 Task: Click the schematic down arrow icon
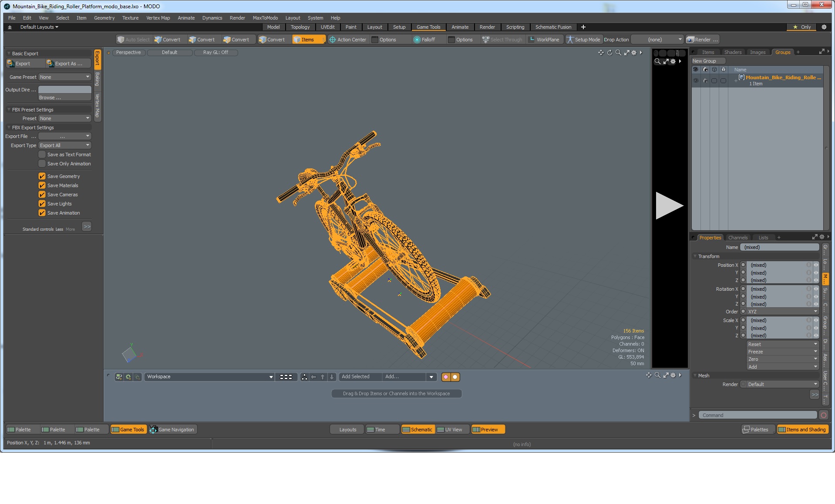[x=332, y=377]
